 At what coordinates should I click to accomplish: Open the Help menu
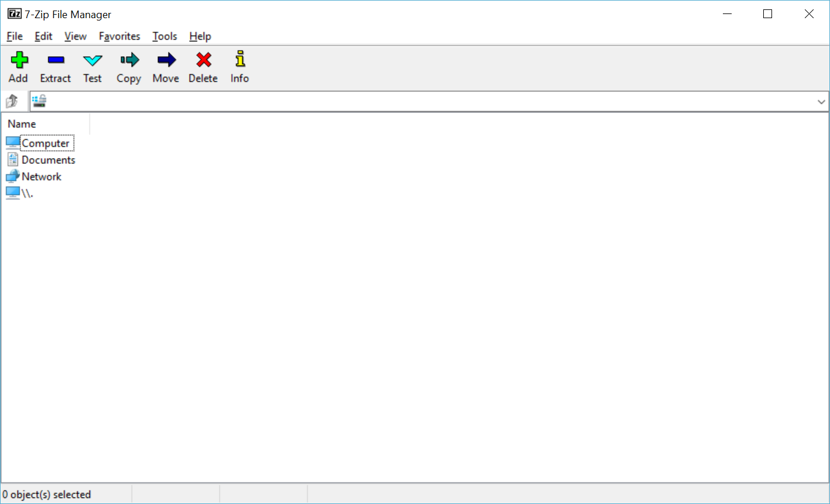(x=200, y=36)
